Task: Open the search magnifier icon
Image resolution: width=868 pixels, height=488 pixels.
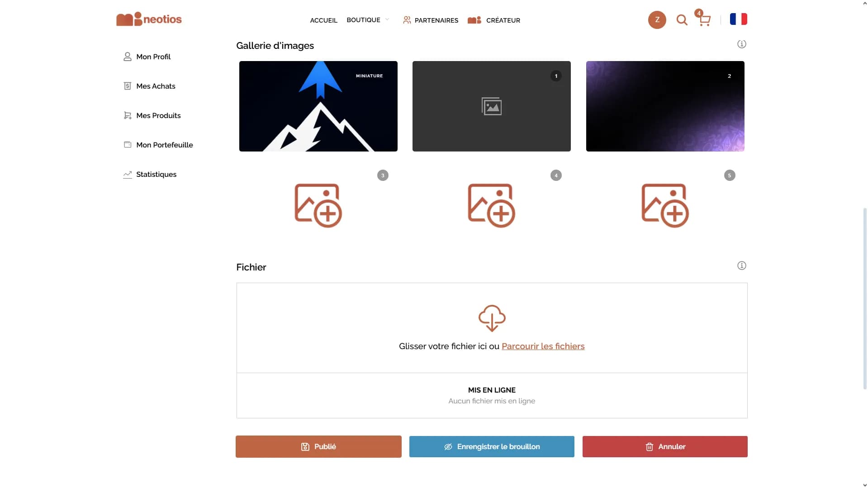Action: click(x=682, y=20)
